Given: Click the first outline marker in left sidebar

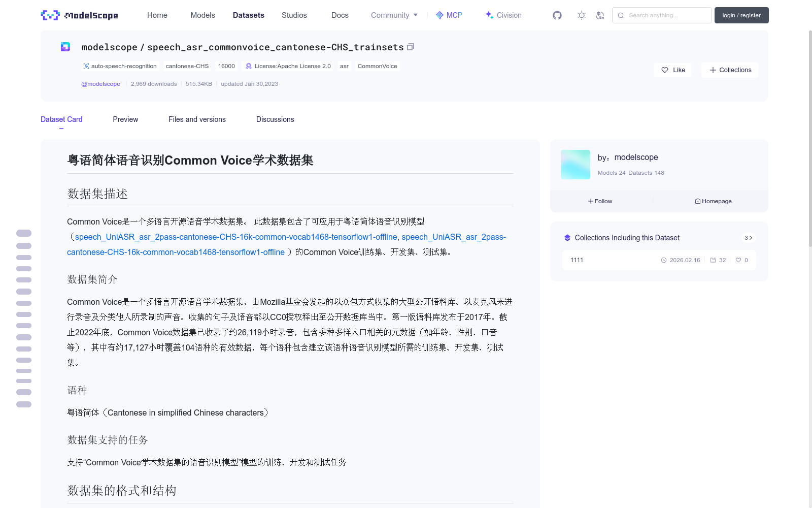Looking at the screenshot, I should pos(24,233).
